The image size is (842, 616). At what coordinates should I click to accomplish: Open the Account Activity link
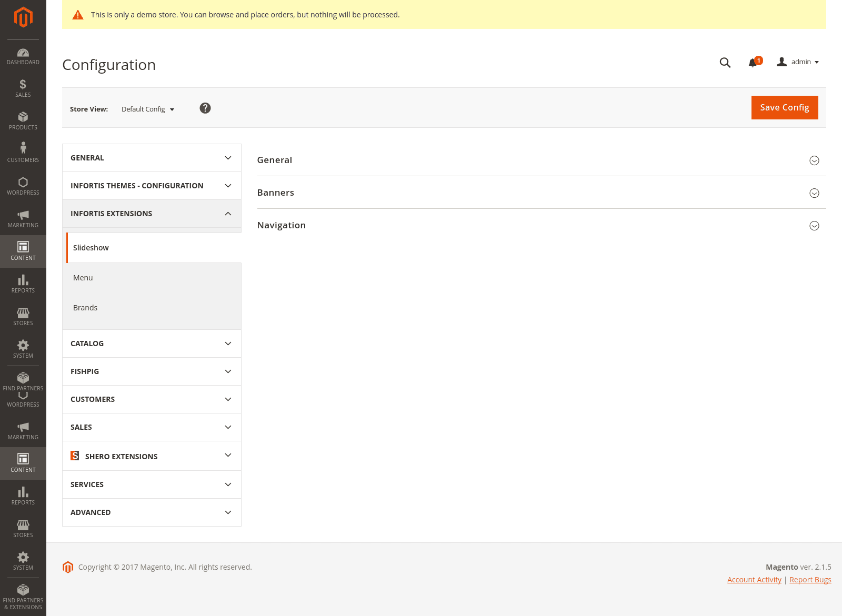pos(754,580)
